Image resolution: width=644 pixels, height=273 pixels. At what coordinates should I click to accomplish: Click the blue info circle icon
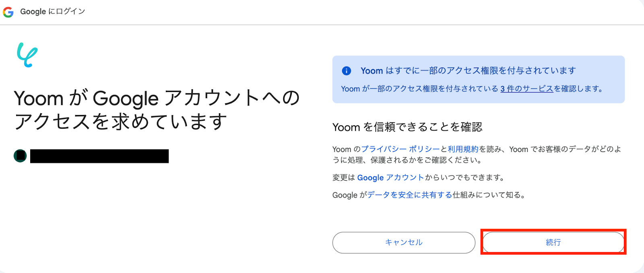(x=346, y=71)
